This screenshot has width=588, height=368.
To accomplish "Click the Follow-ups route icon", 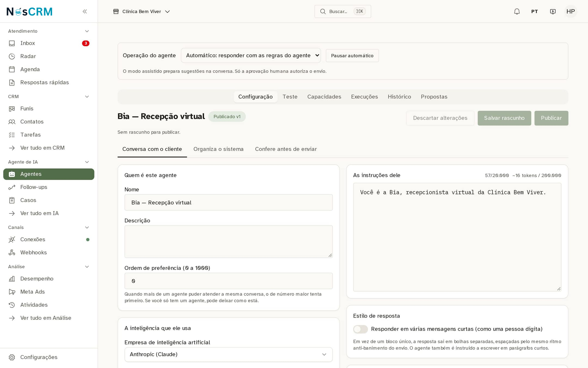I will pos(12,187).
